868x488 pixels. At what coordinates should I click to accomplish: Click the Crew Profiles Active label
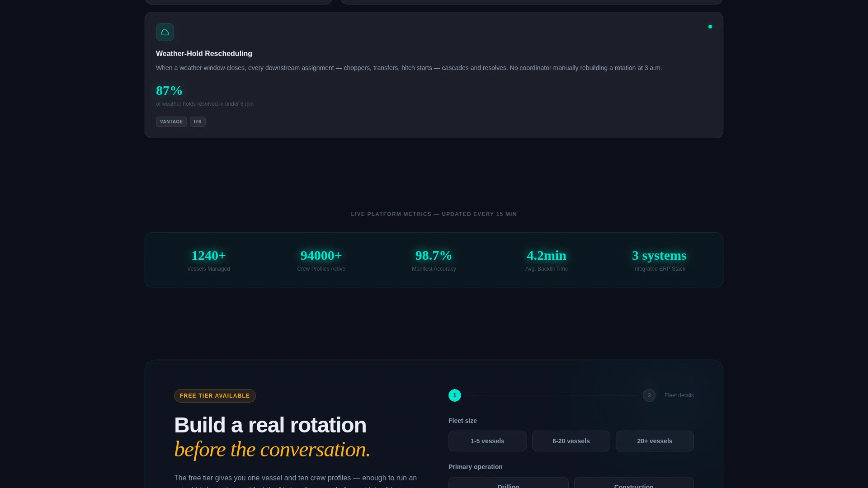321,269
